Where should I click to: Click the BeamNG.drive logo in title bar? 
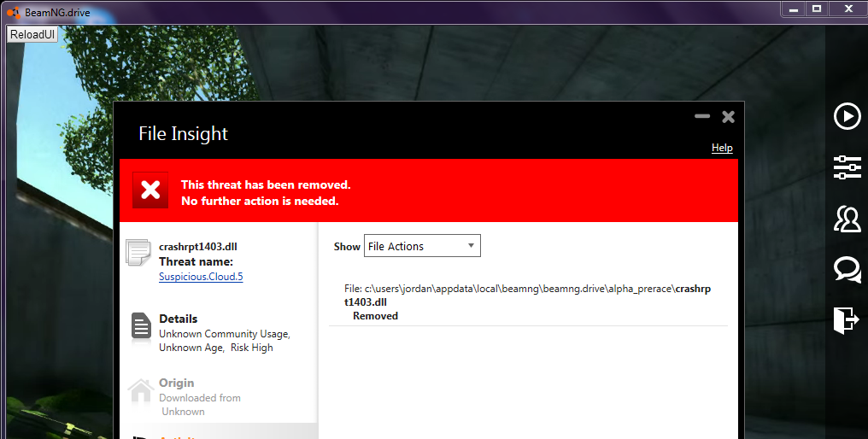(14, 12)
